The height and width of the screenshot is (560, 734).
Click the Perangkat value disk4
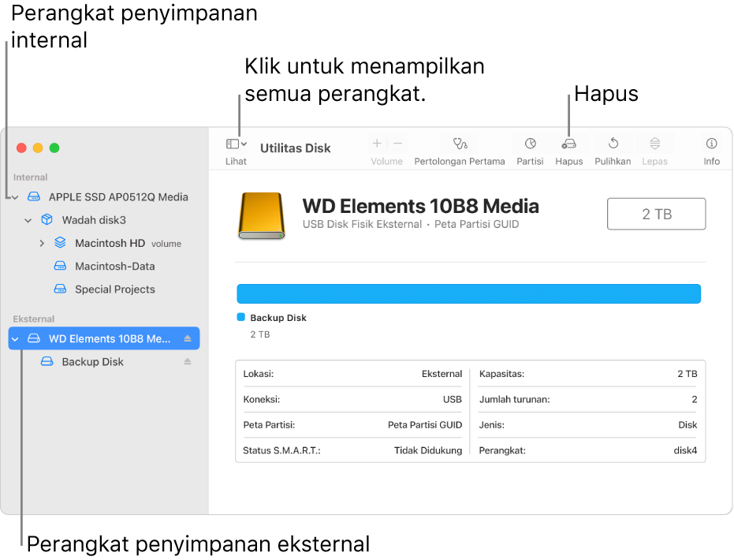(x=685, y=450)
